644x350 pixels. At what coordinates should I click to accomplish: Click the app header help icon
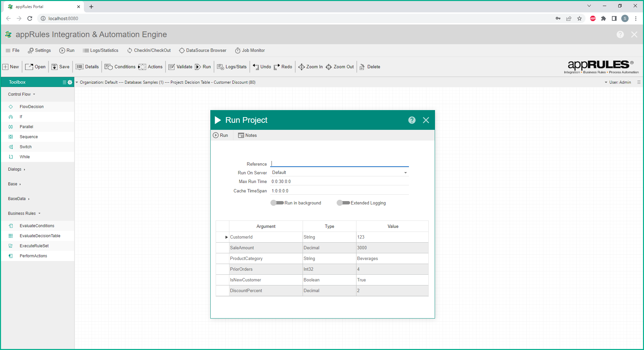[620, 34]
